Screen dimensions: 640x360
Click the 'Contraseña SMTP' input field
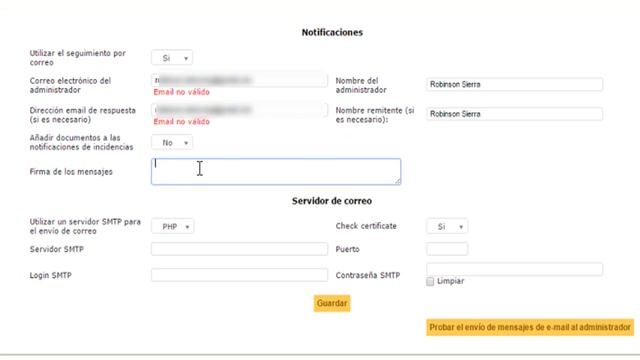(x=514, y=269)
